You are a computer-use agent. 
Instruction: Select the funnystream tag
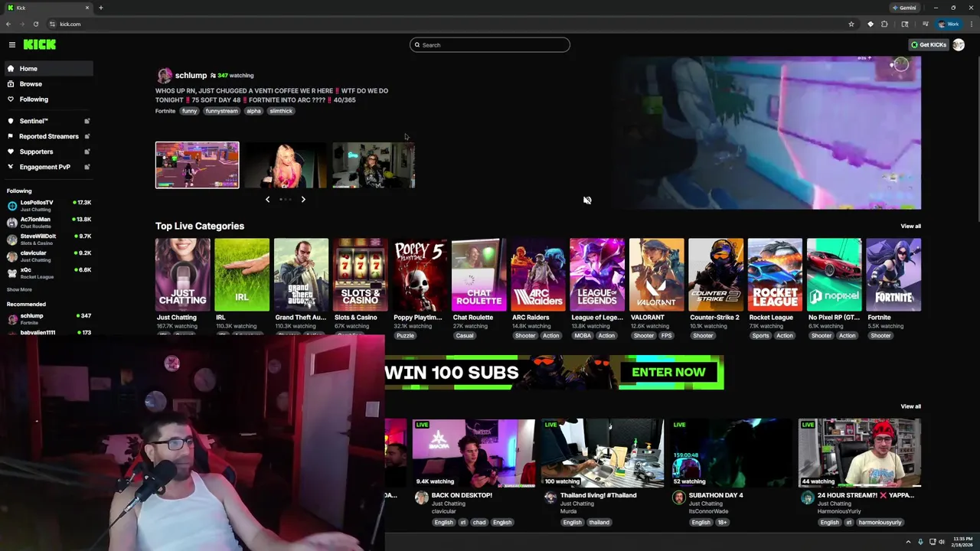coord(221,111)
